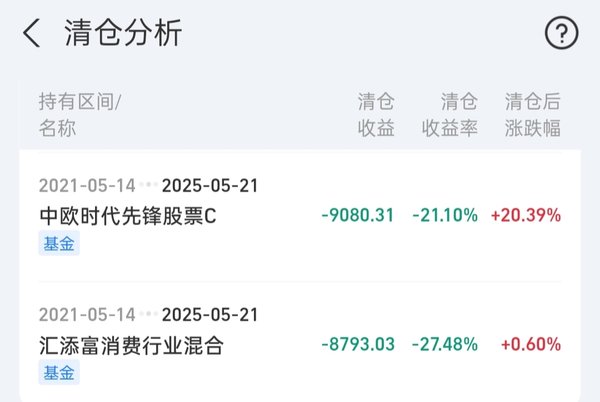Sort by 清仓收益 column header
Viewport: 600px width, 402px height.
click(x=376, y=114)
